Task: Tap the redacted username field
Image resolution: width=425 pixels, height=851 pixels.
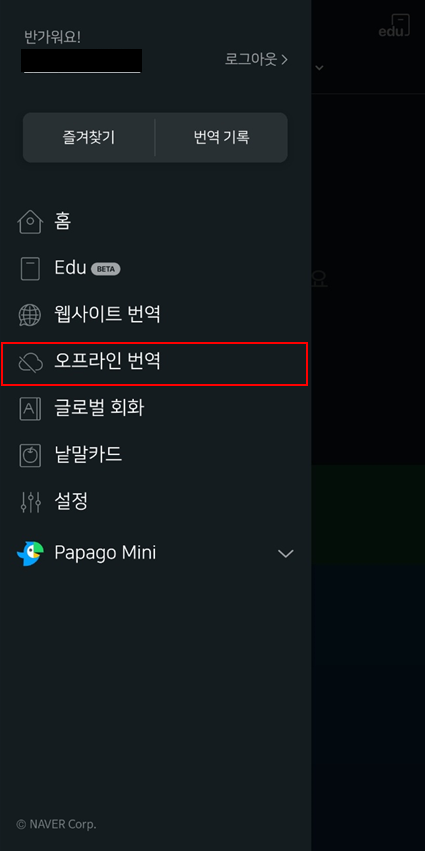Action: [x=81, y=61]
